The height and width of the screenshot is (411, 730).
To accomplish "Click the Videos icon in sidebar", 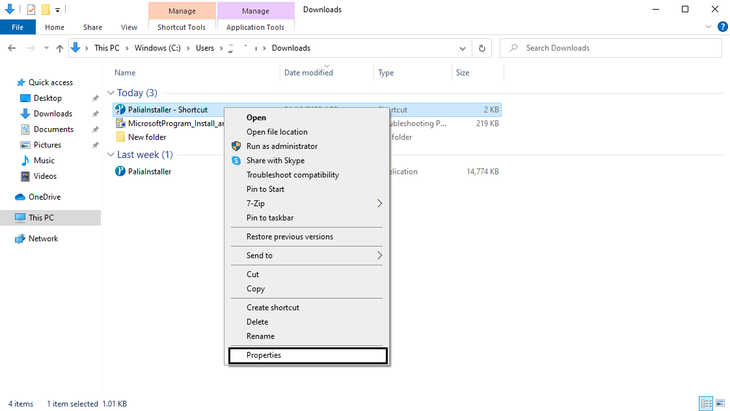I will (x=25, y=176).
